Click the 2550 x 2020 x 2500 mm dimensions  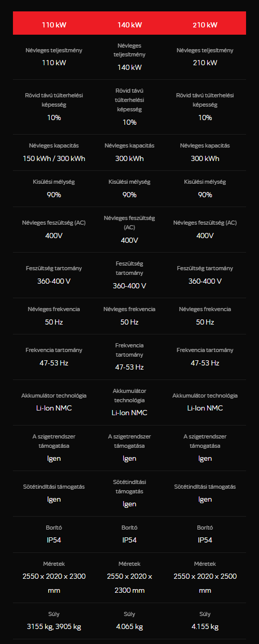[x=205, y=583]
